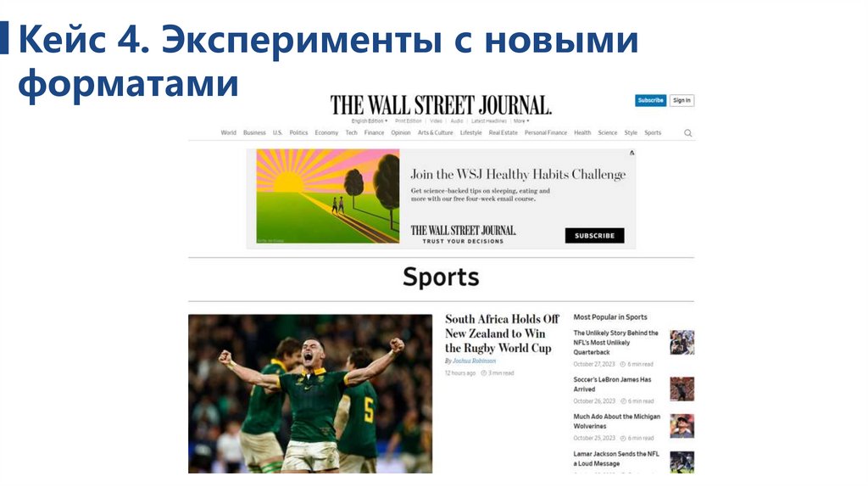Click author link Joshua Robinson
868x487 pixels.
click(475, 361)
